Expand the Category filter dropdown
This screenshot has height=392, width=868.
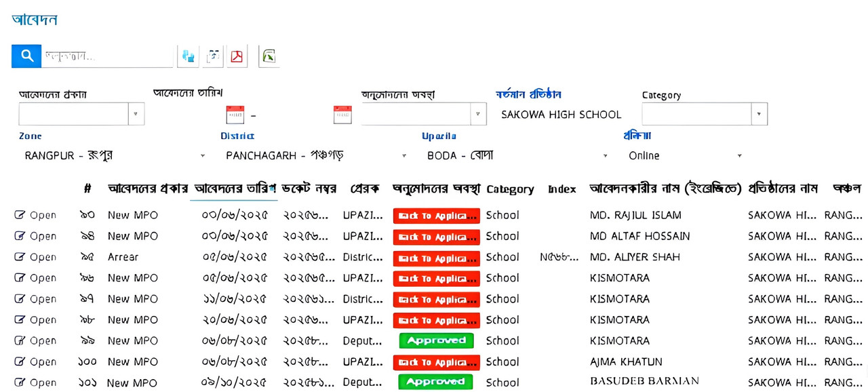[x=759, y=114]
